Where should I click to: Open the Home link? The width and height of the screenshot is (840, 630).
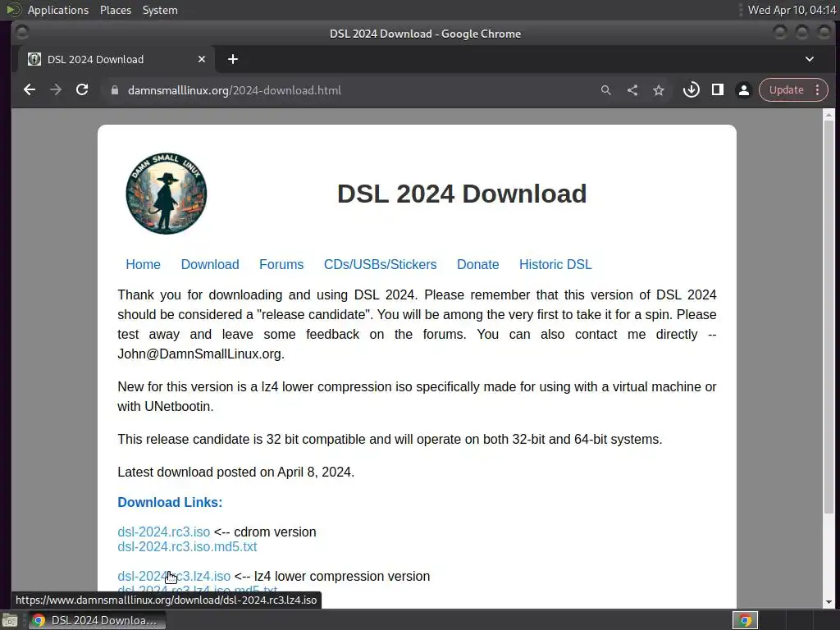point(143,264)
